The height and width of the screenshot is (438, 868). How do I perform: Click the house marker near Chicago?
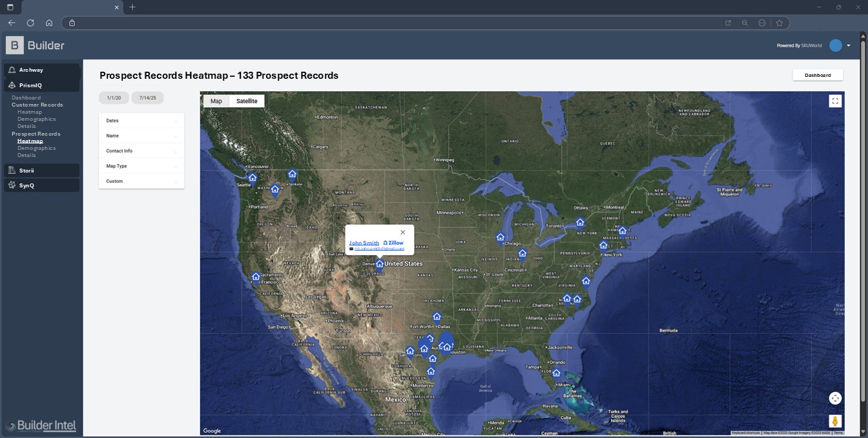click(x=500, y=238)
